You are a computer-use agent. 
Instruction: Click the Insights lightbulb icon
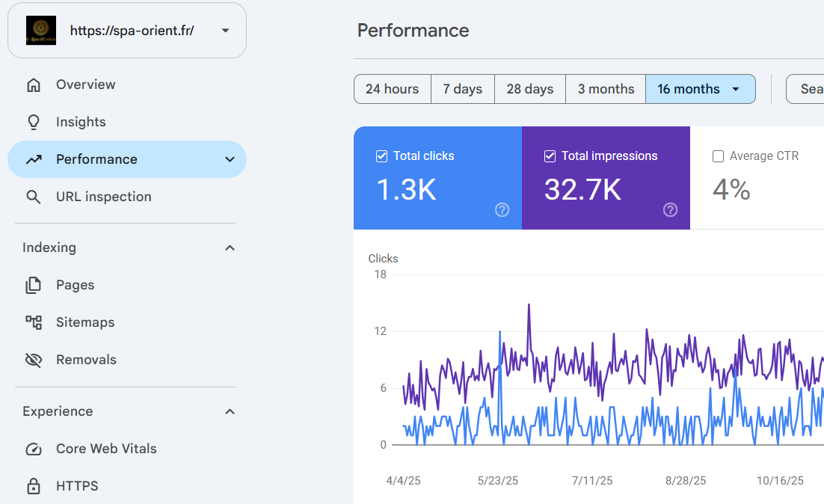point(34,122)
